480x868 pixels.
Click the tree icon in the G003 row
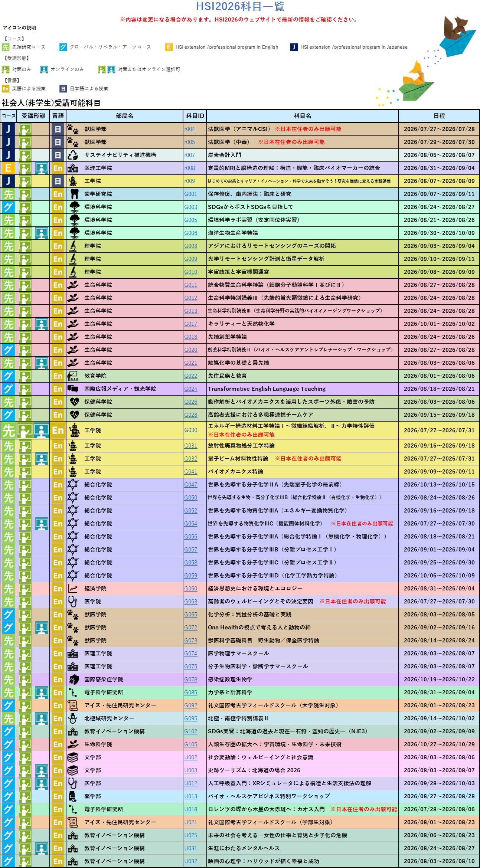pyautogui.click(x=74, y=207)
